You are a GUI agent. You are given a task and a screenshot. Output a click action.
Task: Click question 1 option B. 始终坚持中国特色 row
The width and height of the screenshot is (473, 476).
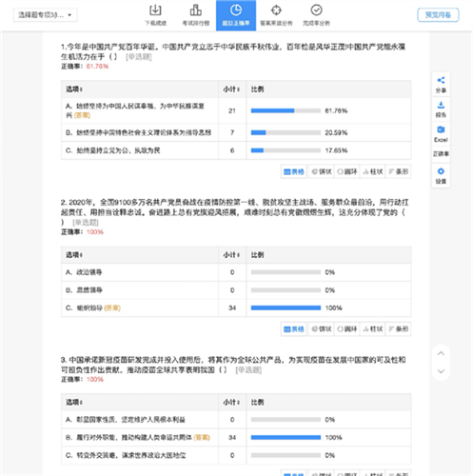point(236,132)
